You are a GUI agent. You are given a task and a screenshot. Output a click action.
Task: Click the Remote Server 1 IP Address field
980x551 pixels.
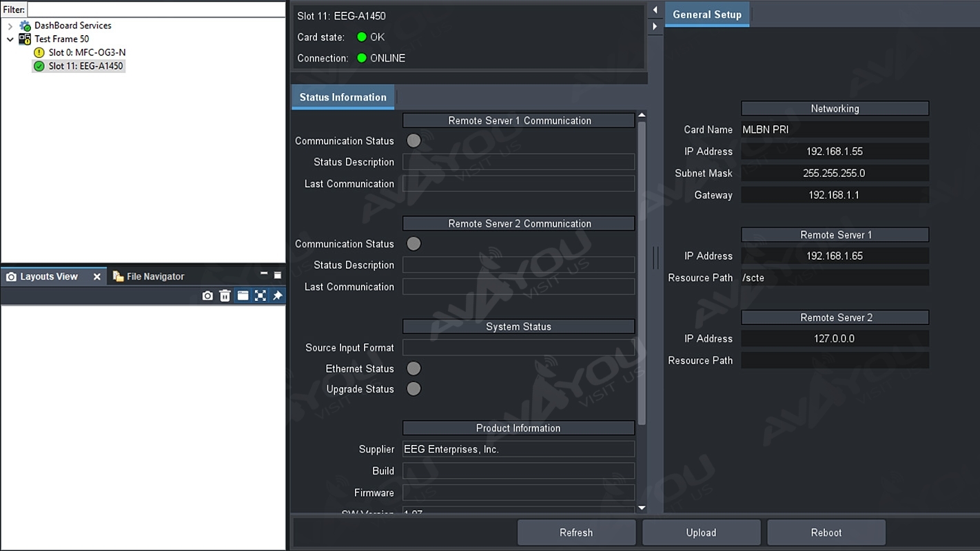pos(835,256)
